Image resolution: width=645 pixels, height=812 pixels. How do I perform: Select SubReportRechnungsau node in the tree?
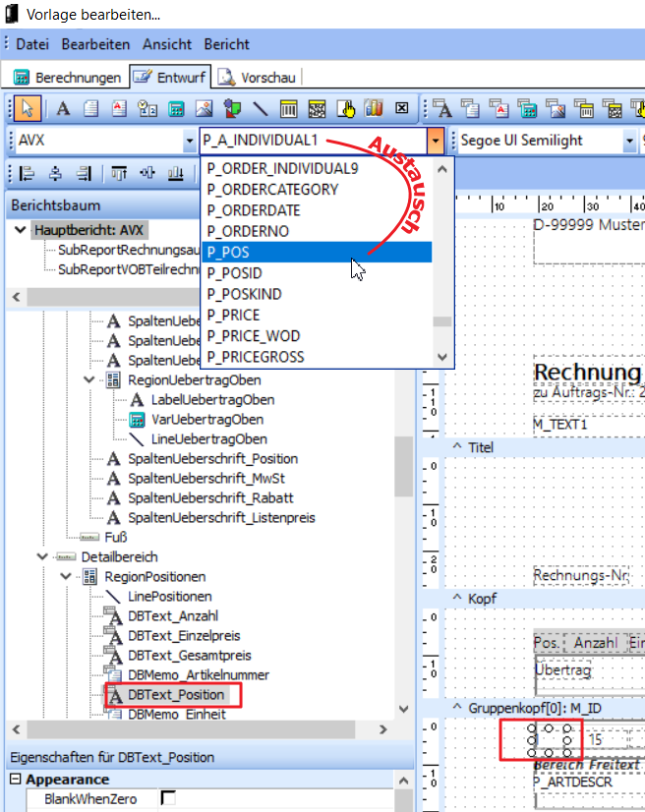(129, 250)
